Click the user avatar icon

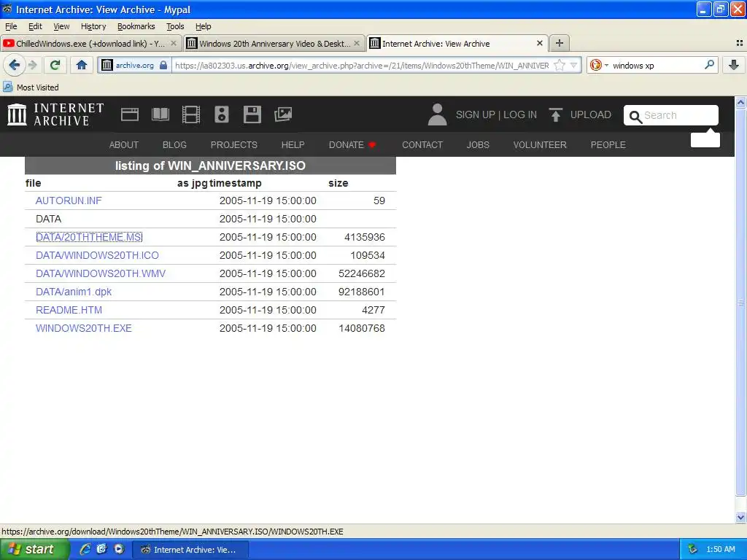437,114
